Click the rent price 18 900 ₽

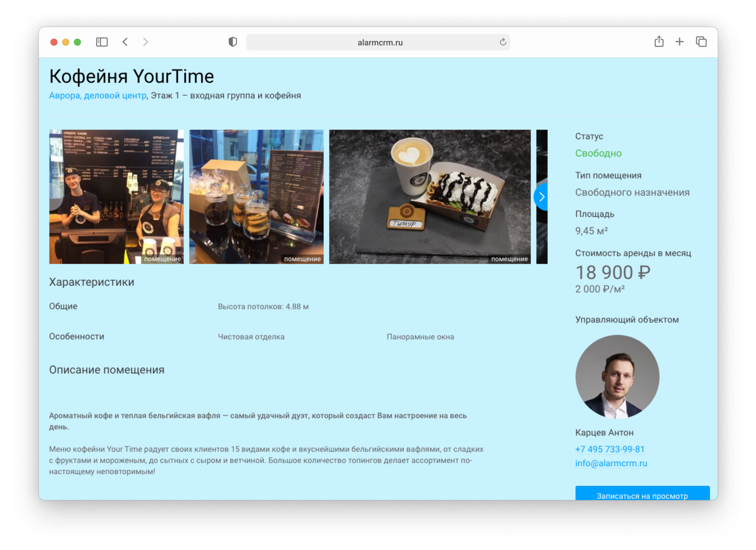613,273
